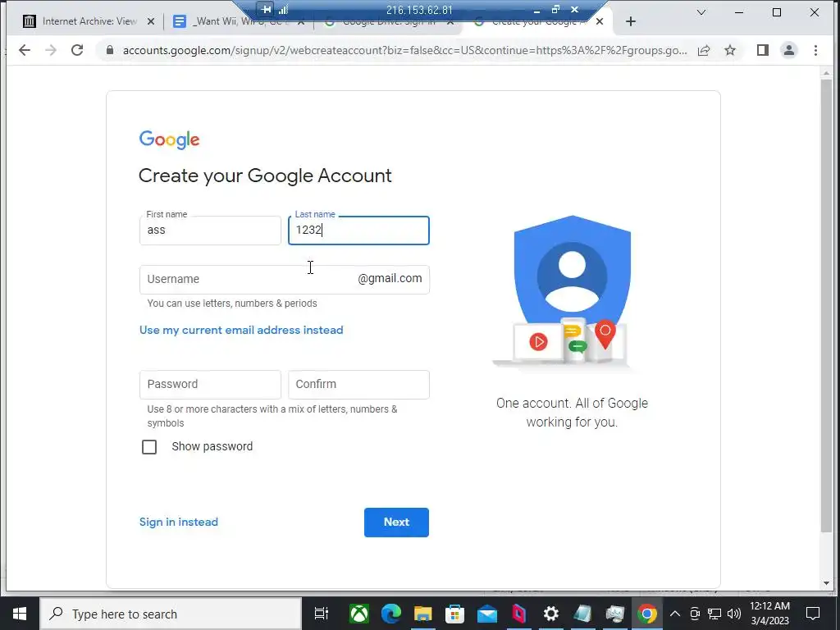
Task: Click the Meet Now tray icon
Action: tap(695, 614)
